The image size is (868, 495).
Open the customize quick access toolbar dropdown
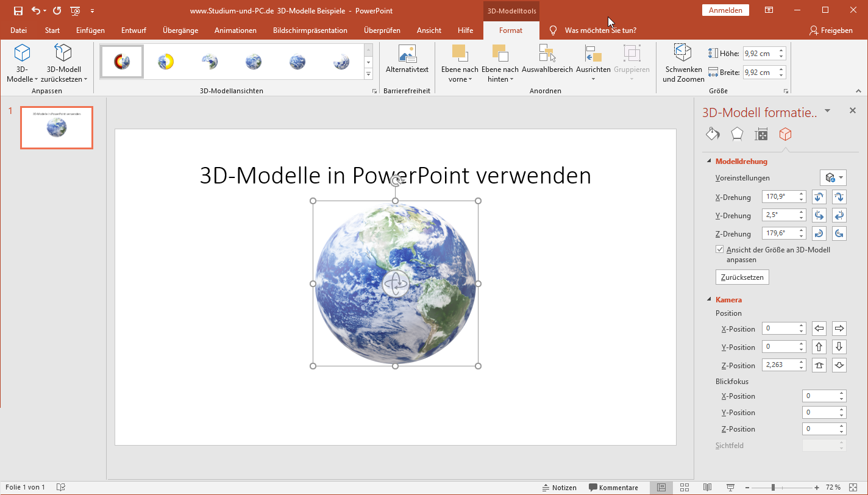point(92,11)
